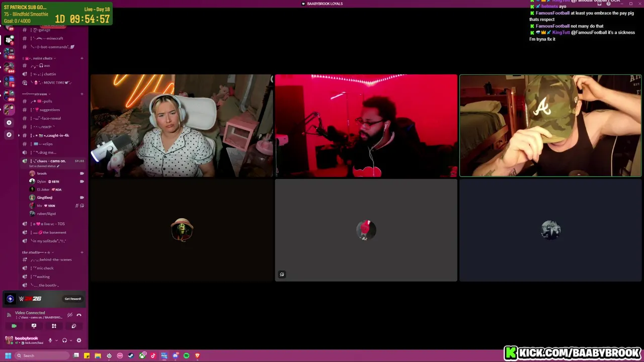Open the clips channel

(53, 144)
